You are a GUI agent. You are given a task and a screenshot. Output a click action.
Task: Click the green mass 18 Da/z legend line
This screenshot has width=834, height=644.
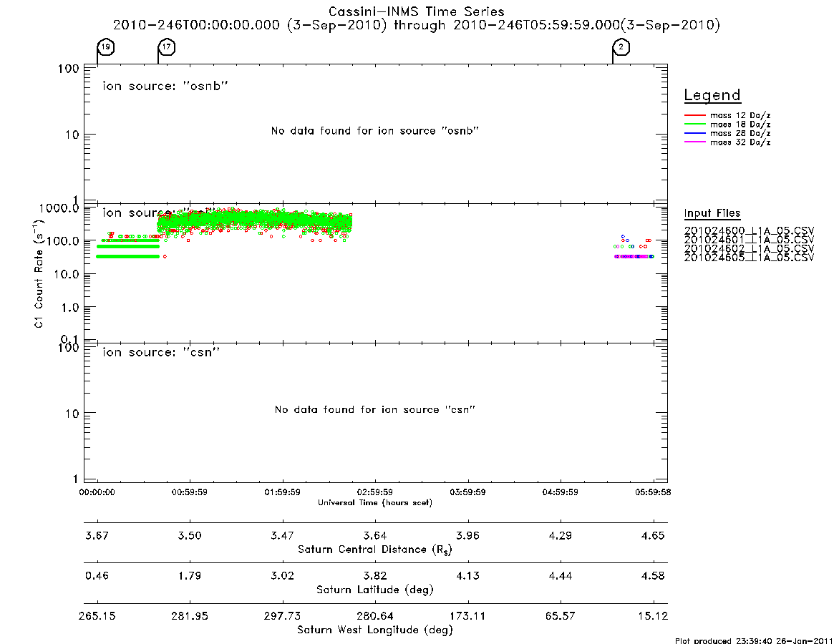[694, 125]
